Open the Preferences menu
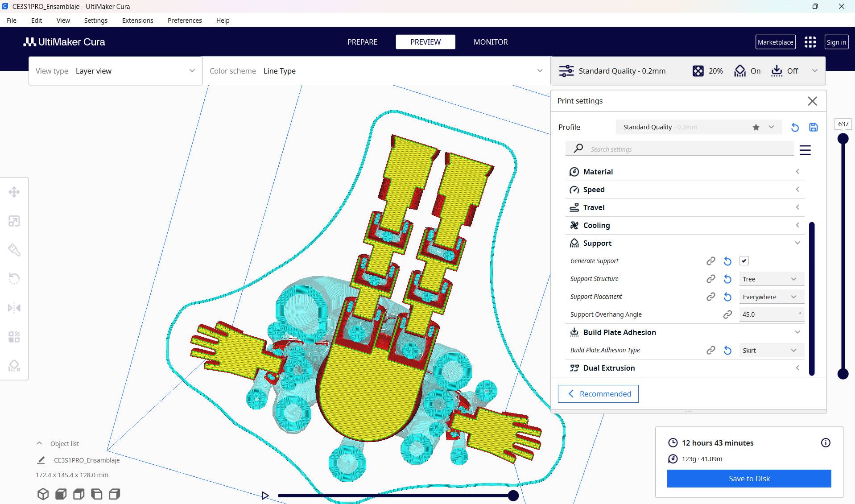 (x=185, y=21)
